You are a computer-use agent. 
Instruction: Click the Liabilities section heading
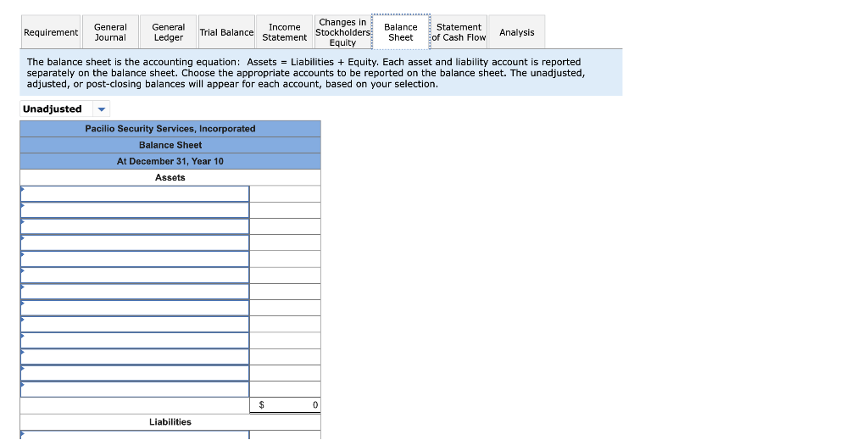tap(170, 421)
